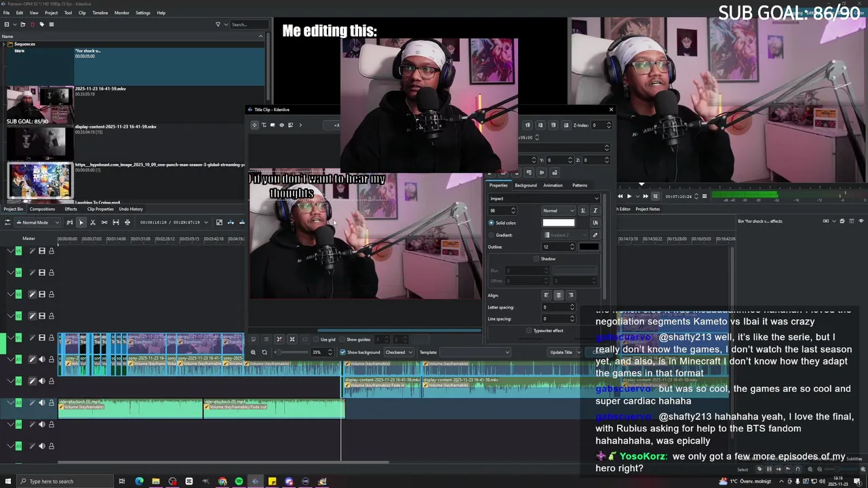868x488 pixels.
Task: Click the Update Title button
Action: tap(561, 352)
